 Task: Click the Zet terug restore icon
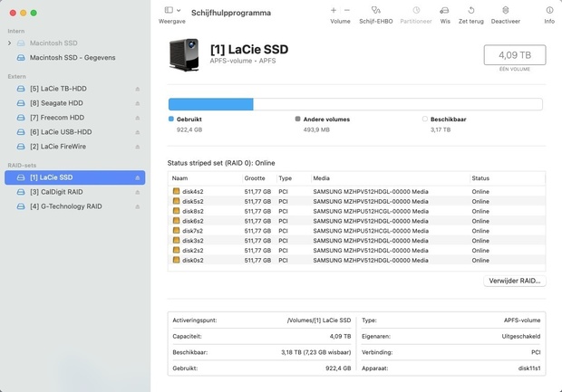point(471,10)
